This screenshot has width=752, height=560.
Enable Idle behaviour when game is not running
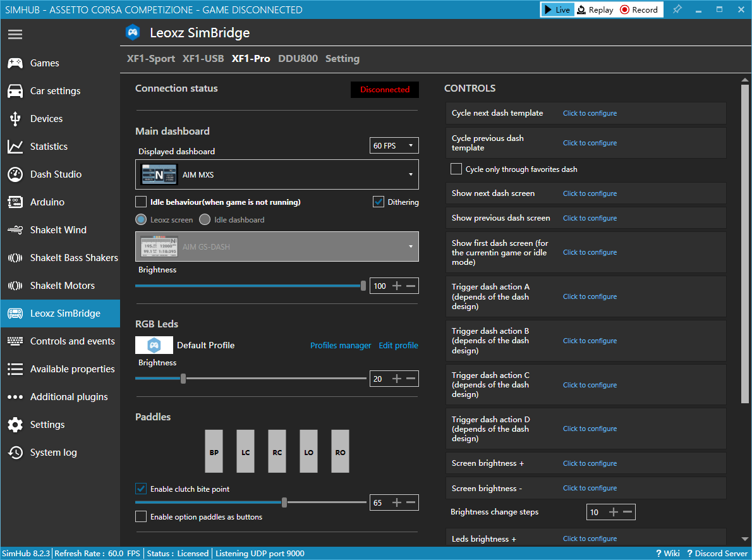[x=141, y=202]
